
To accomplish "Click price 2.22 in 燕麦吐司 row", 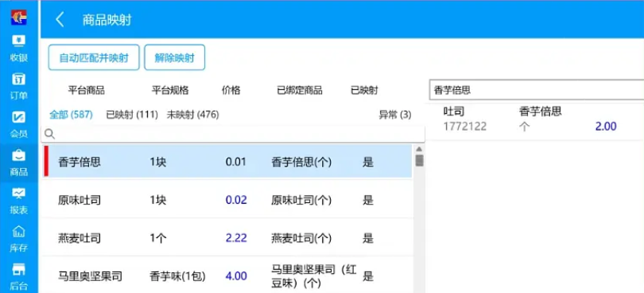I will pos(236,238).
